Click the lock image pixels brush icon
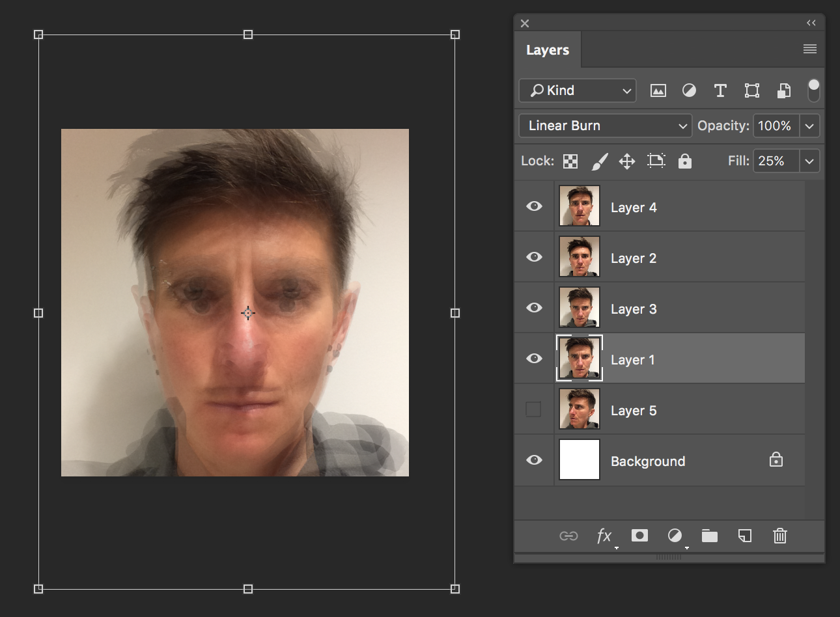This screenshot has width=840, height=617. point(599,161)
